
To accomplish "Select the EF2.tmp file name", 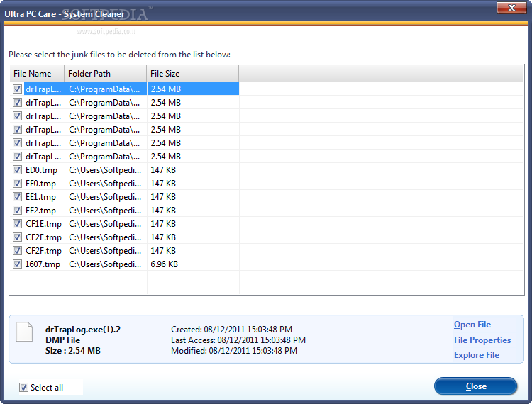I will tap(40, 211).
